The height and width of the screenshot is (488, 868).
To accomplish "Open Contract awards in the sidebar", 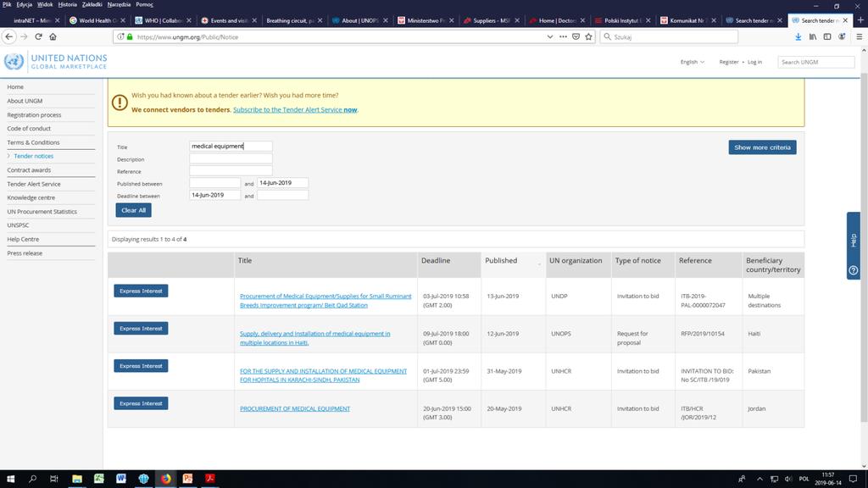I will tap(29, 169).
